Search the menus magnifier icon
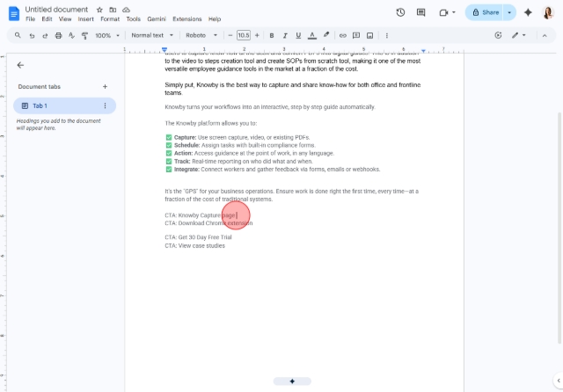The width and height of the screenshot is (563, 392). click(x=18, y=35)
